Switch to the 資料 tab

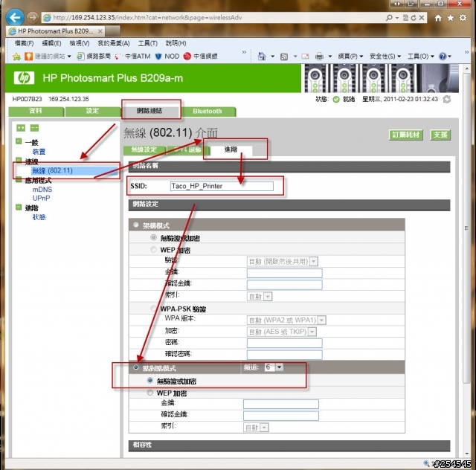point(36,111)
